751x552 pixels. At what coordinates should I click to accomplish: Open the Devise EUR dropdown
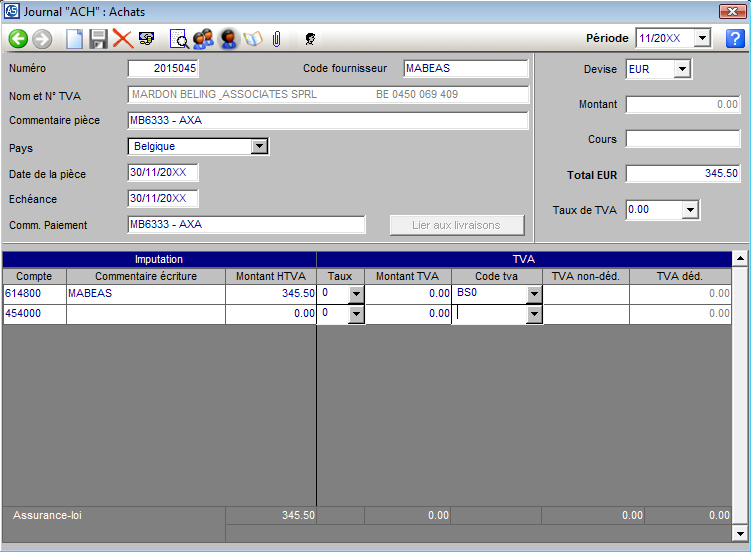coord(682,69)
